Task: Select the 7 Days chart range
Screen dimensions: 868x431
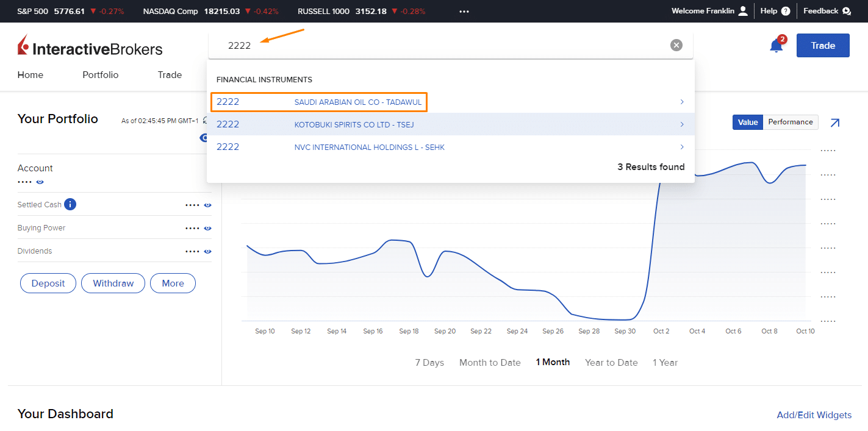Action: point(429,362)
